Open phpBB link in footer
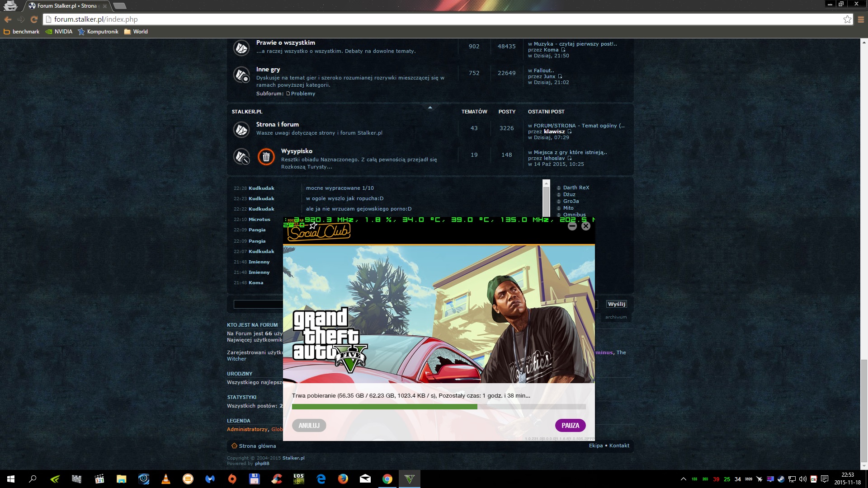 pos(262,464)
